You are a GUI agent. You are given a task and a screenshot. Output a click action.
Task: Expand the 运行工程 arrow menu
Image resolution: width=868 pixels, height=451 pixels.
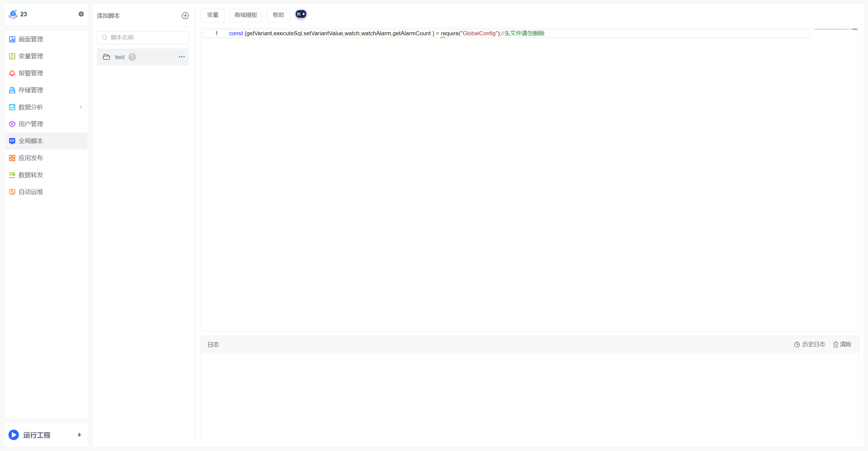coord(80,435)
